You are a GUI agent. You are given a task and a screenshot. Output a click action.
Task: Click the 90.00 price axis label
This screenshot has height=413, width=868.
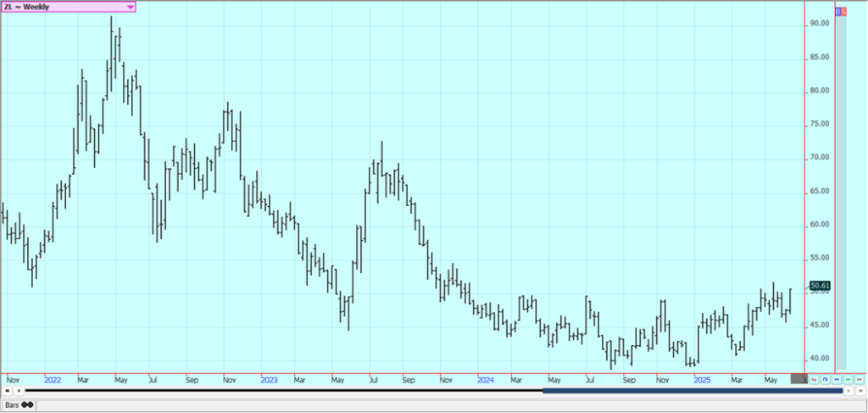tap(820, 24)
